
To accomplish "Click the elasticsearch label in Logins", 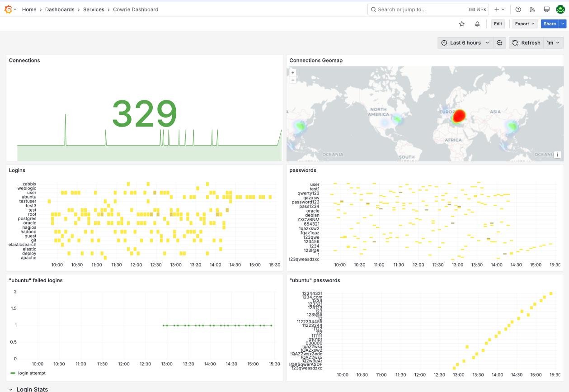I will click(x=23, y=245).
